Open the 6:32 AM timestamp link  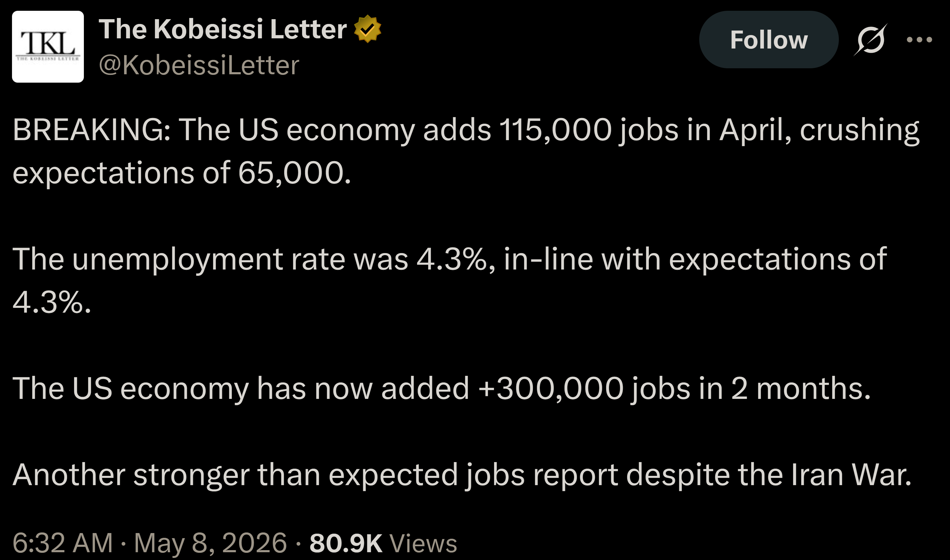63,543
